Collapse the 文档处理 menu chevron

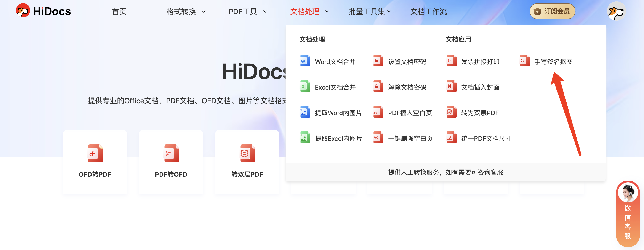327,11
